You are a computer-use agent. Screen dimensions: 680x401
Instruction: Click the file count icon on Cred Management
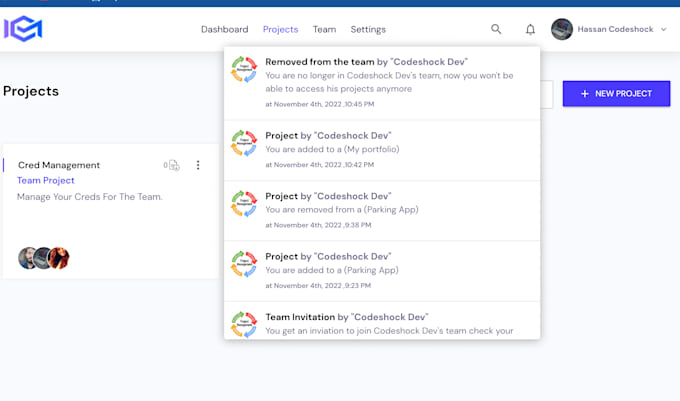click(x=173, y=165)
